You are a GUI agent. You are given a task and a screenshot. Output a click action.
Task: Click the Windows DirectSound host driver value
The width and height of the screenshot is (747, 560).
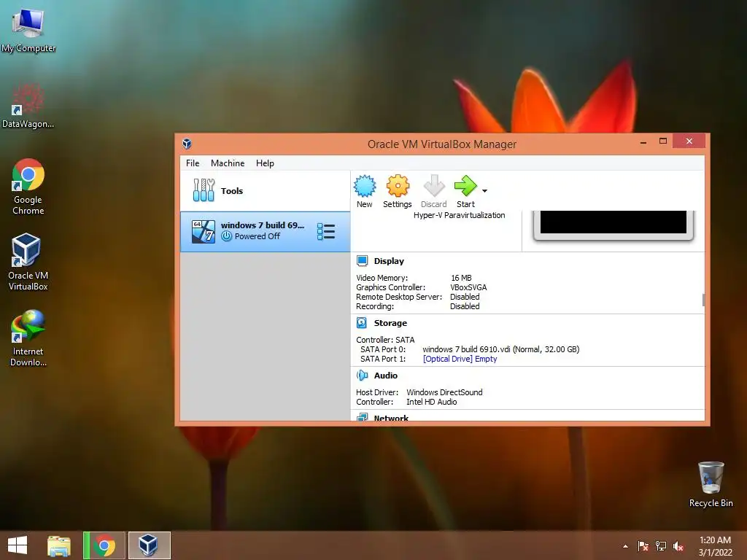coord(444,392)
